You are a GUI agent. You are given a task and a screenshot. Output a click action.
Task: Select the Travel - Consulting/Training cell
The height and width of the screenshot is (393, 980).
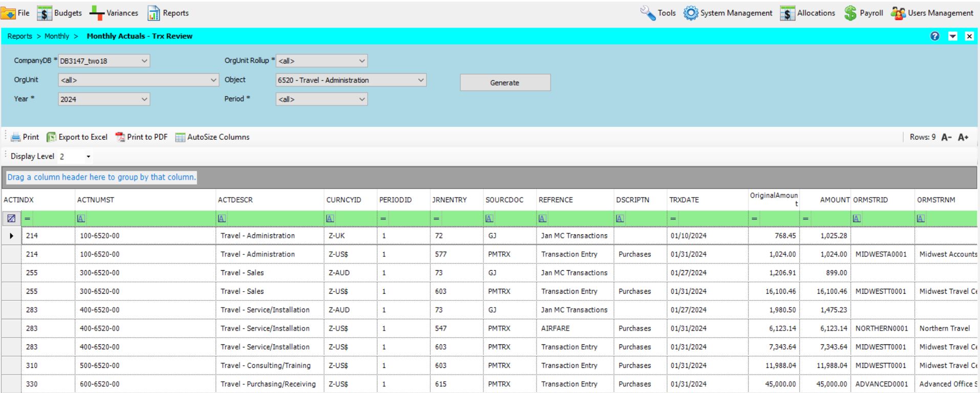[270, 365]
